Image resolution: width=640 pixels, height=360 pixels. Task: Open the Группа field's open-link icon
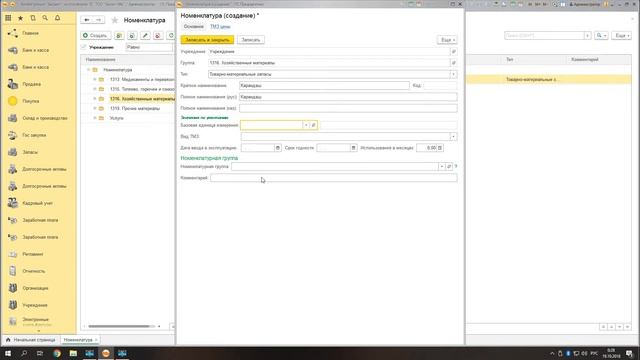point(453,63)
